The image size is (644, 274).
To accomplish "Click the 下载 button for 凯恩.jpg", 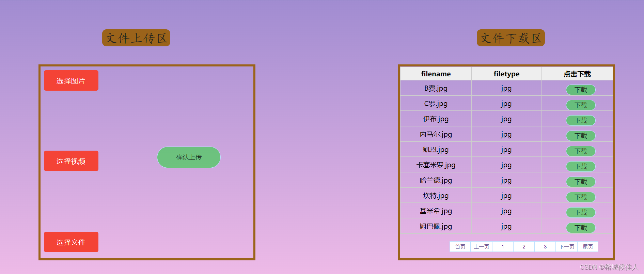I will pos(581,151).
